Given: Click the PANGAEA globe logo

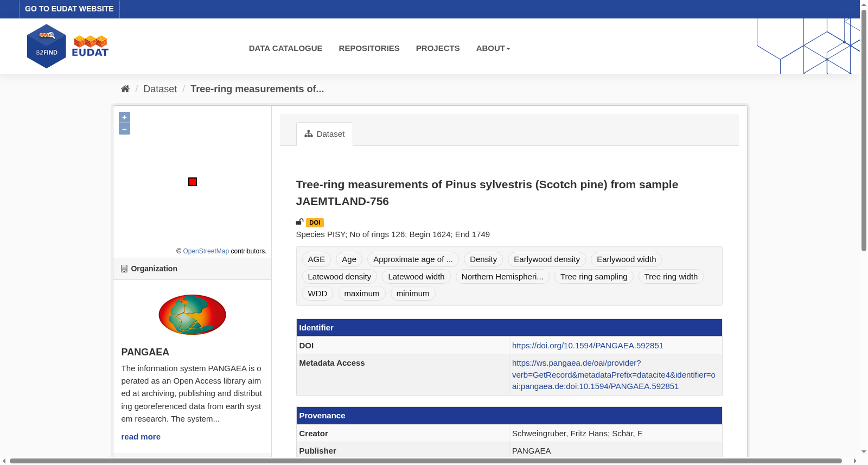Looking at the screenshot, I should pyautogui.click(x=192, y=315).
